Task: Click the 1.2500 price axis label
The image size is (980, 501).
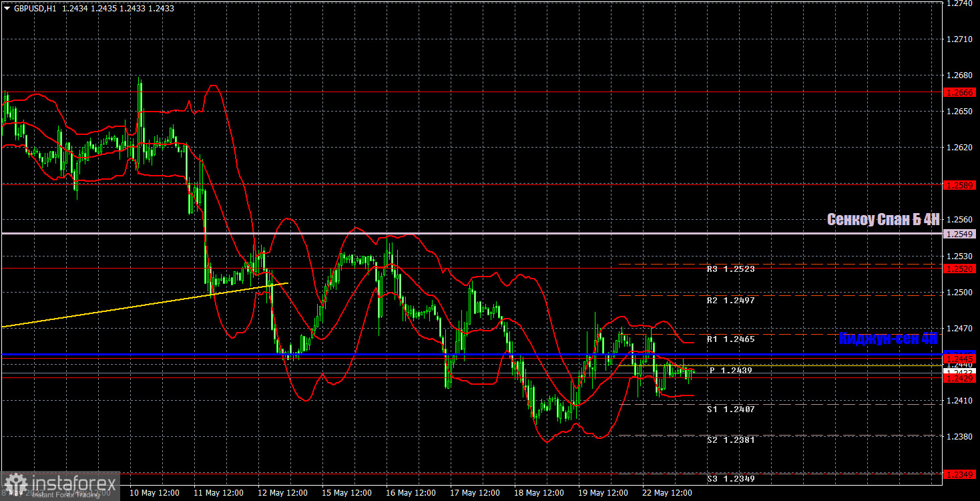Action: [x=959, y=292]
